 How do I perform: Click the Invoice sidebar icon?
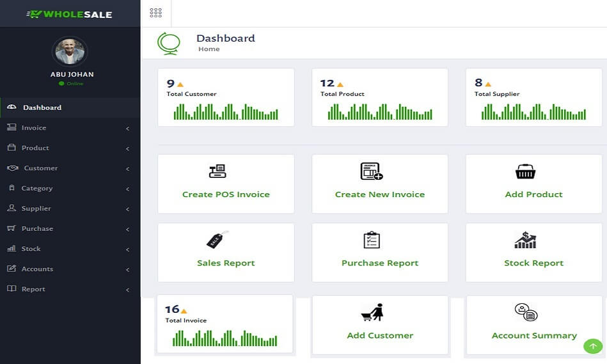[12, 127]
